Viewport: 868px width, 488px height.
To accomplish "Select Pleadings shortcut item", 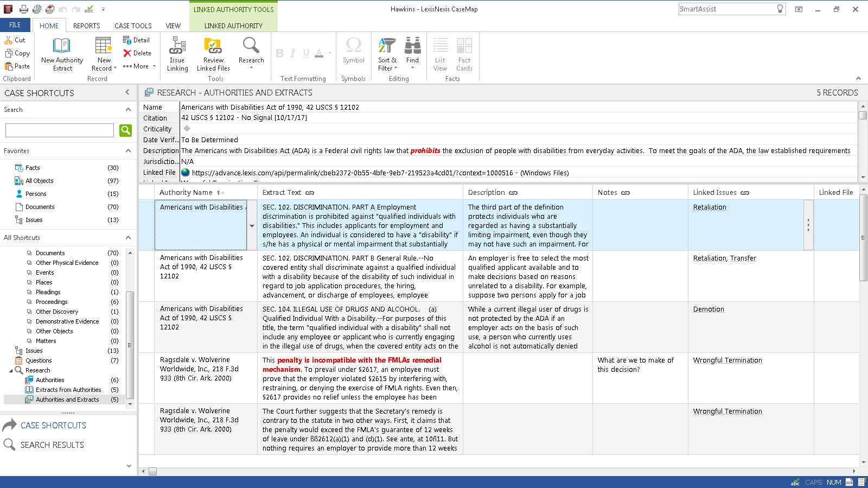I will pos(48,293).
